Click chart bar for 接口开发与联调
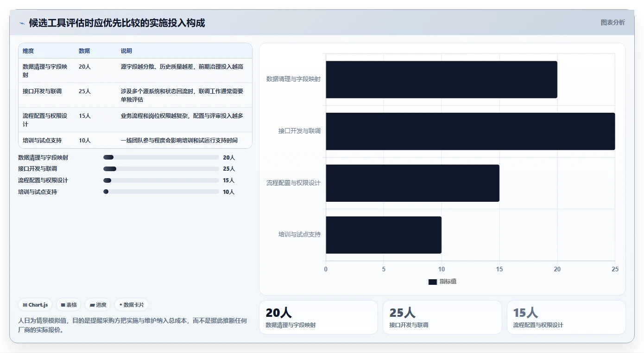 [470, 131]
